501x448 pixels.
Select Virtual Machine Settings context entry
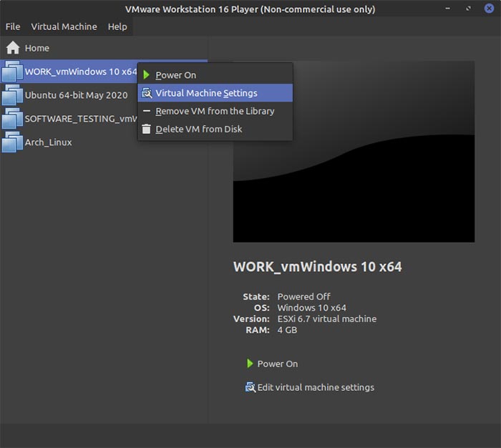pos(215,93)
